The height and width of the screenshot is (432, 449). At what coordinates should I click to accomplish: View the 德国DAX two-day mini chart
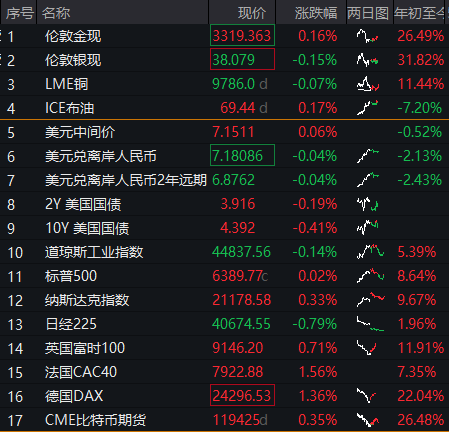[366, 396]
